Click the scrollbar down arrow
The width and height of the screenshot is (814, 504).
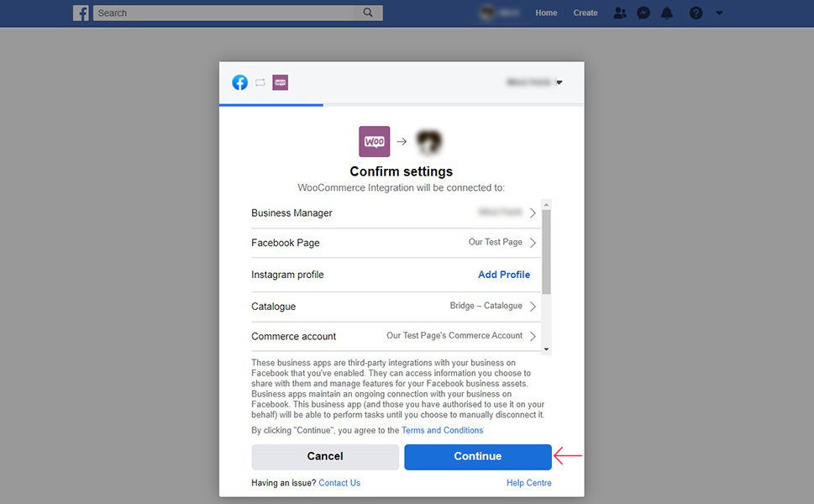[546, 349]
